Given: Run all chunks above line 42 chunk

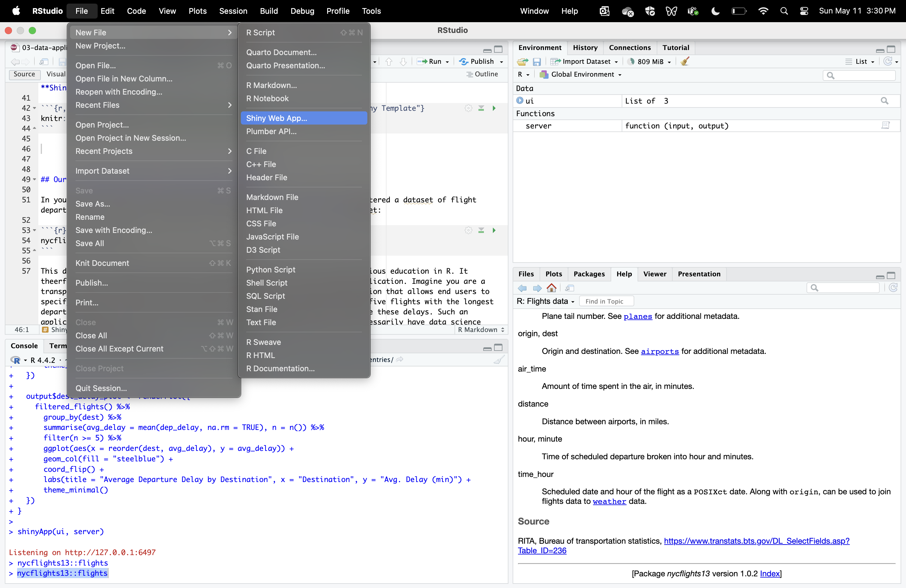Looking at the screenshot, I should tap(481, 108).
